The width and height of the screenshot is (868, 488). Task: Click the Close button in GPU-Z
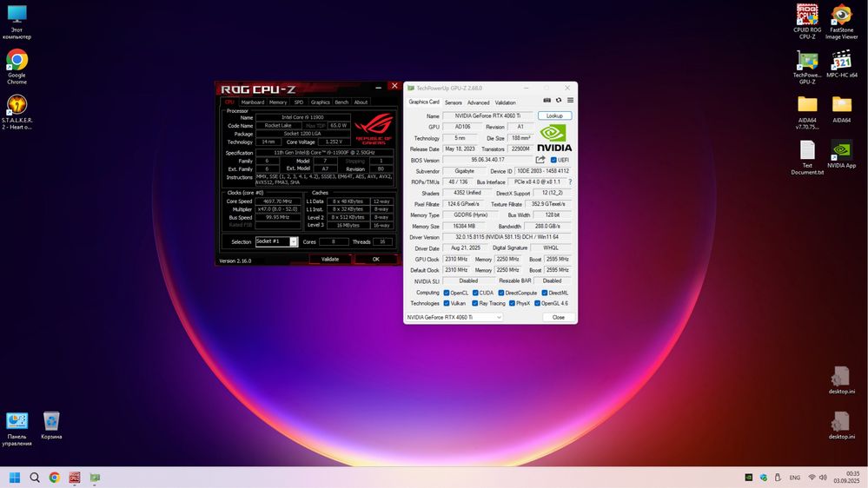558,317
